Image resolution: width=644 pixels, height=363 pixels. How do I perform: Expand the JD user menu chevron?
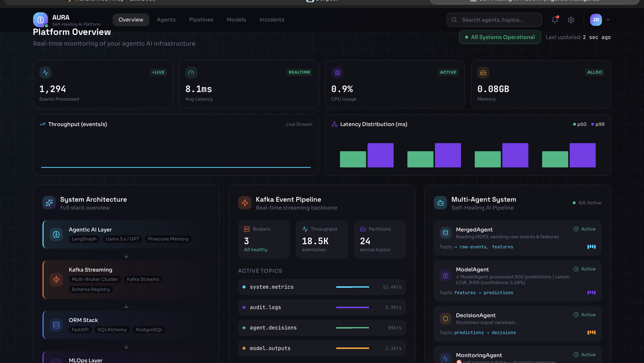click(608, 20)
